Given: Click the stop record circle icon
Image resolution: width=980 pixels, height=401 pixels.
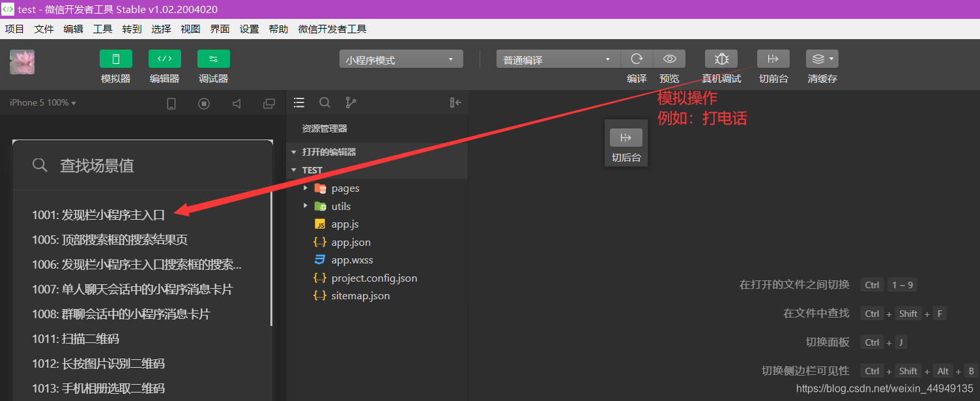Looking at the screenshot, I should point(204,103).
